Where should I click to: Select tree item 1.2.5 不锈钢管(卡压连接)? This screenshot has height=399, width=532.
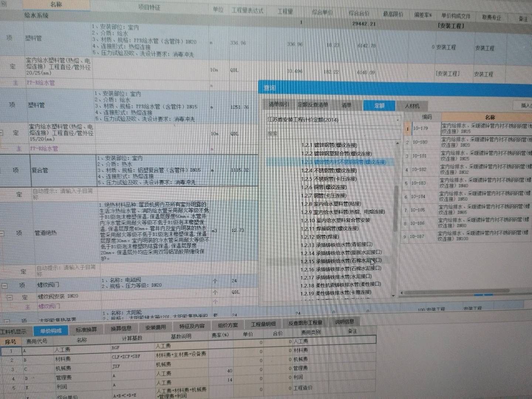(329, 179)
